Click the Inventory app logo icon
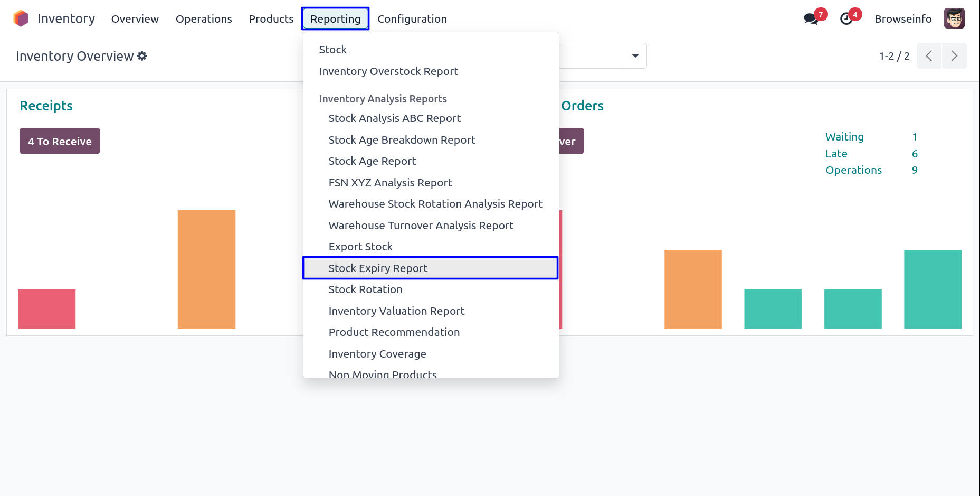This screenshot has width=980, height=496. [21, 18]
